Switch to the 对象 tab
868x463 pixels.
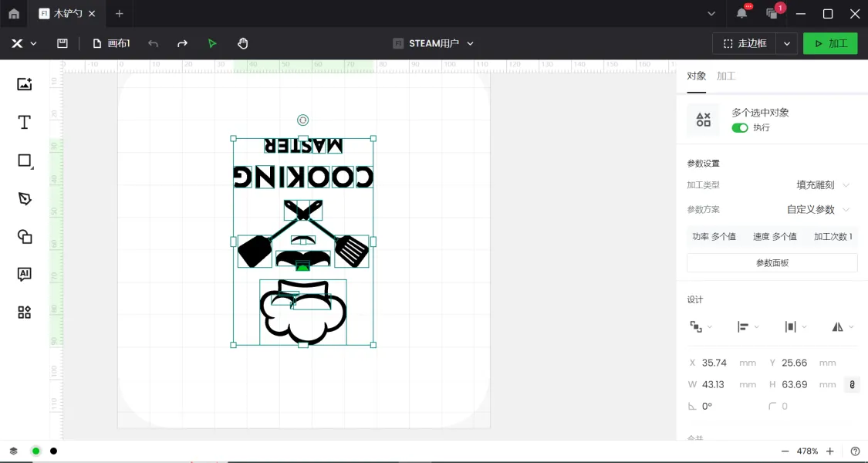click(697, 76)
